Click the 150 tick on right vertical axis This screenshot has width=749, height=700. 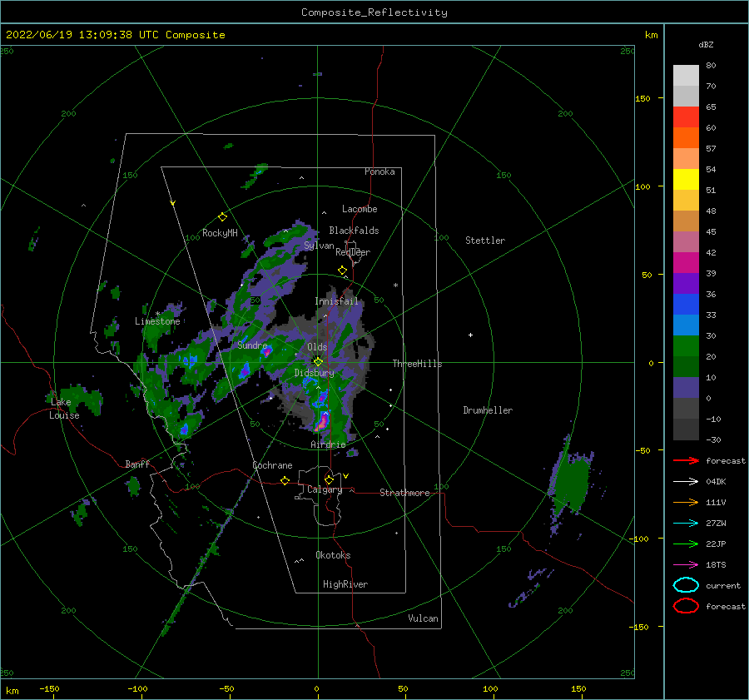pyautogui.click(x=642, y=98)
